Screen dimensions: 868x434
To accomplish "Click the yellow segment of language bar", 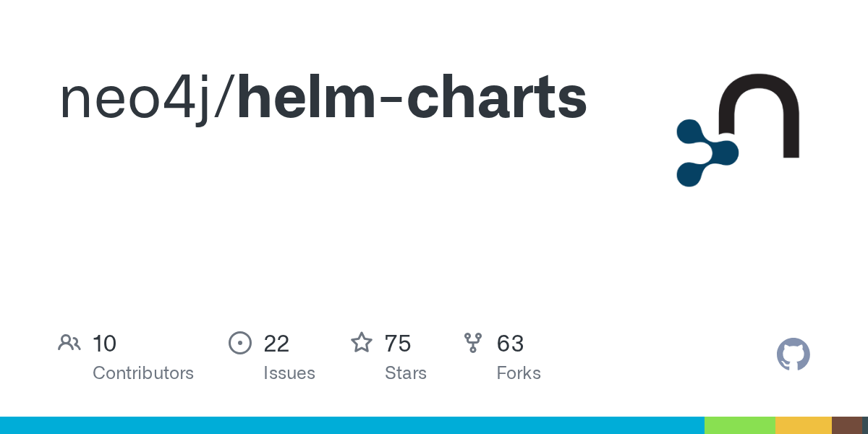I will pos(804,425).
